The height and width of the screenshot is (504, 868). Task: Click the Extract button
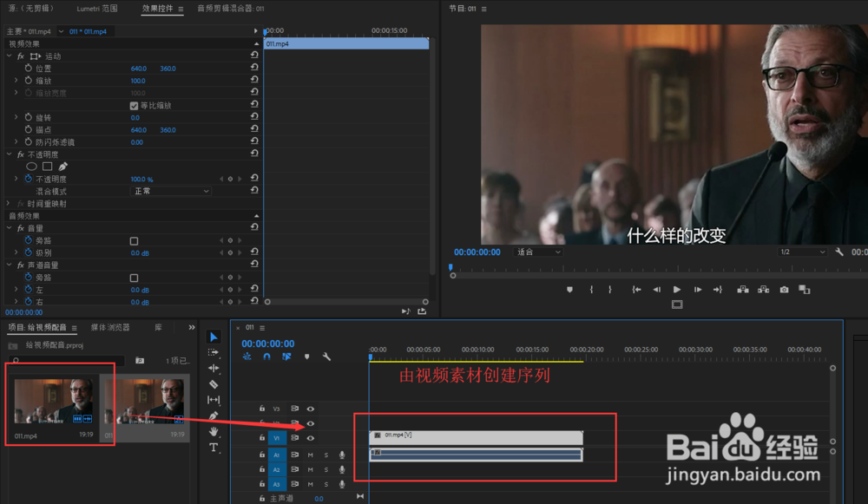point(763,290)
